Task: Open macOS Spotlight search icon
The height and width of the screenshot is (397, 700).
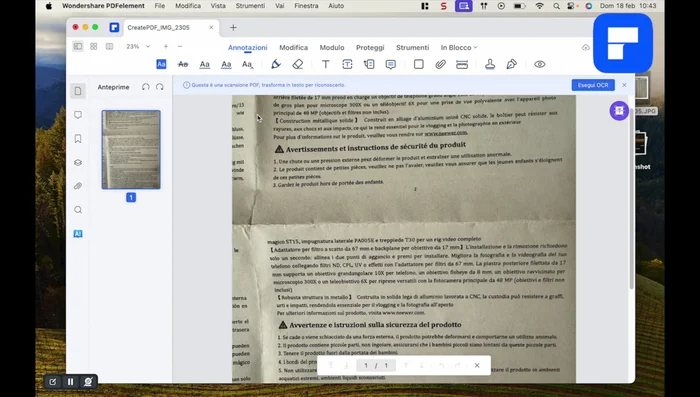Action: 556,6
